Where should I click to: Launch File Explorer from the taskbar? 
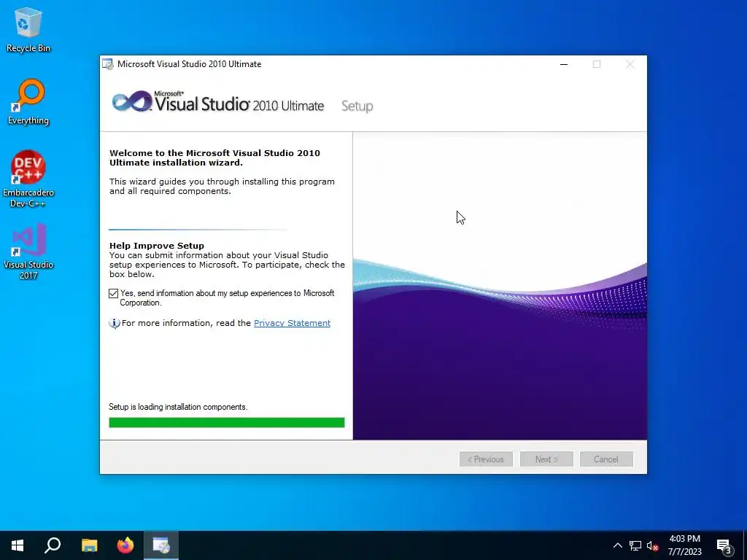pos(89,545)
